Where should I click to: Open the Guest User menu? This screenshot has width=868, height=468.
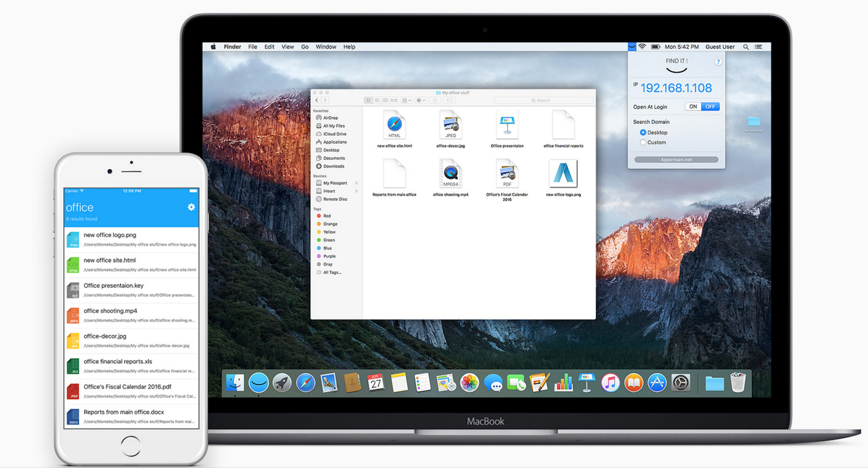tap(720, 47)
